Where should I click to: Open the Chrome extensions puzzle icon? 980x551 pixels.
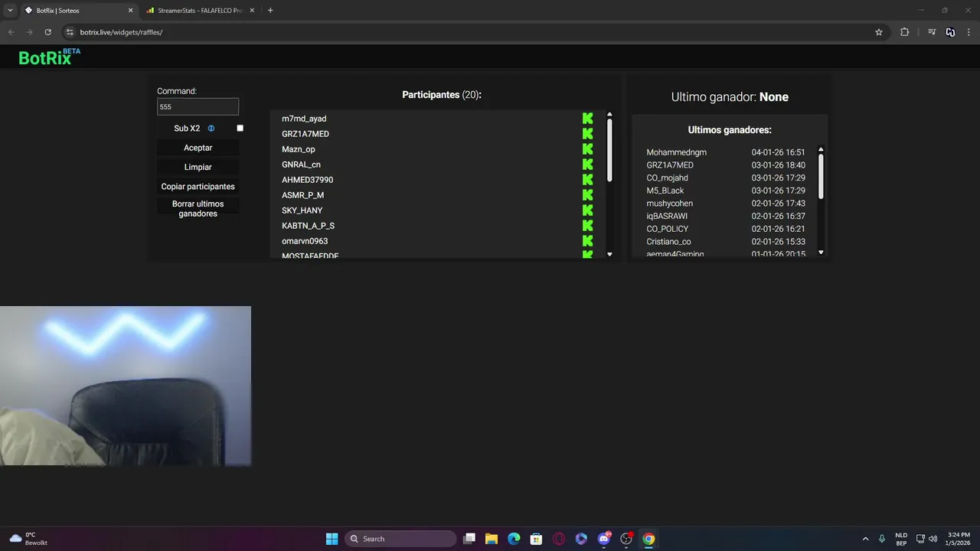pos(904,32)
